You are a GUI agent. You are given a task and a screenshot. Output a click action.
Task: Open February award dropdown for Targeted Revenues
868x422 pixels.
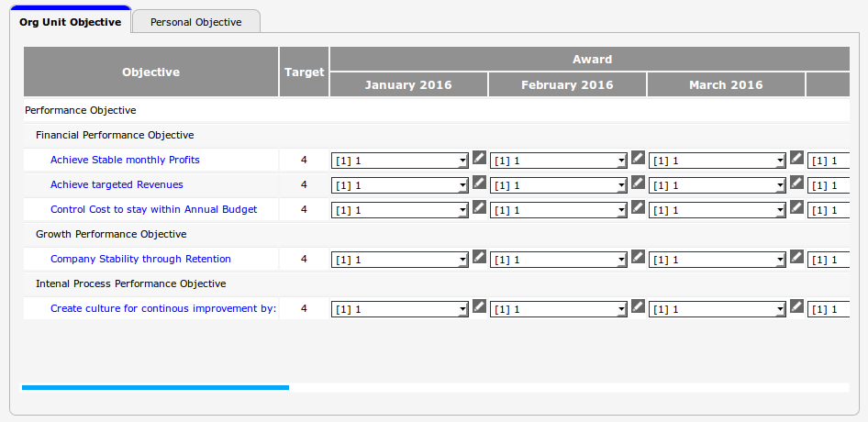tap(559, 185)
